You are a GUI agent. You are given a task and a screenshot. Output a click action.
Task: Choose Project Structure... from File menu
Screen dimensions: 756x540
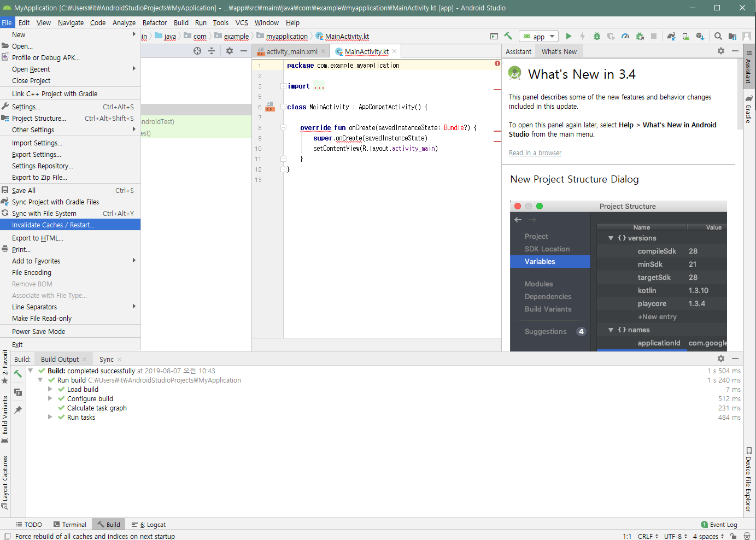(70, 118)
